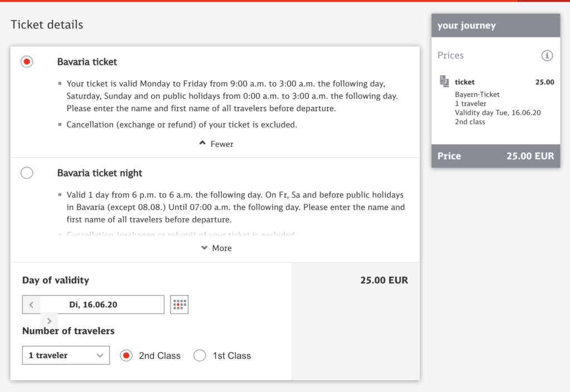Select the Bavaria ticket radio button

[x=27, y=62]
